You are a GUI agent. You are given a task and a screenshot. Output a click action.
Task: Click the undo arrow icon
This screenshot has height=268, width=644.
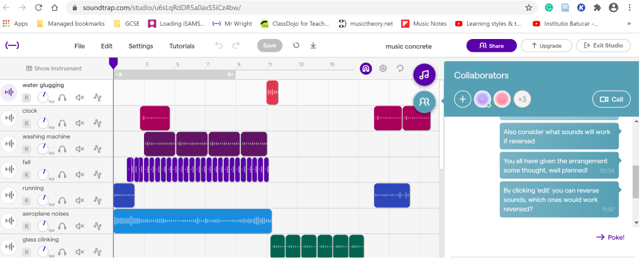tap(219, 46)
